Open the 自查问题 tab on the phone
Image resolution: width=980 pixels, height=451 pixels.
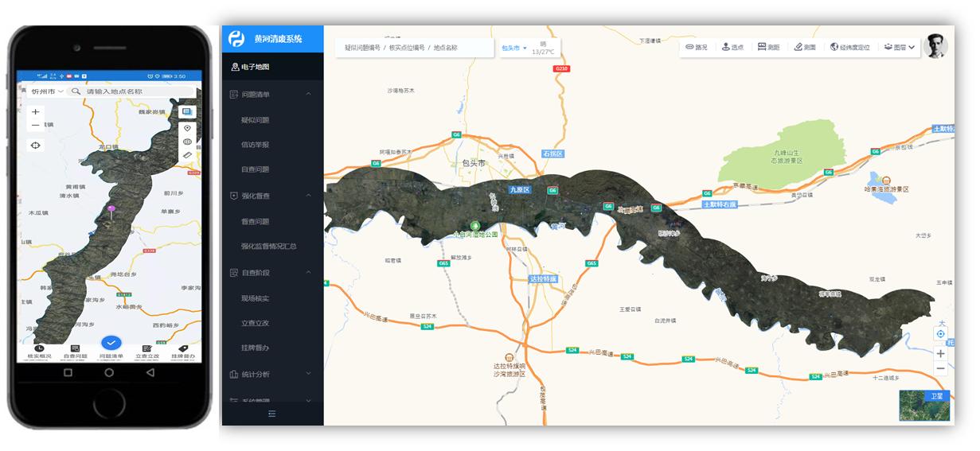pos(76,352)
